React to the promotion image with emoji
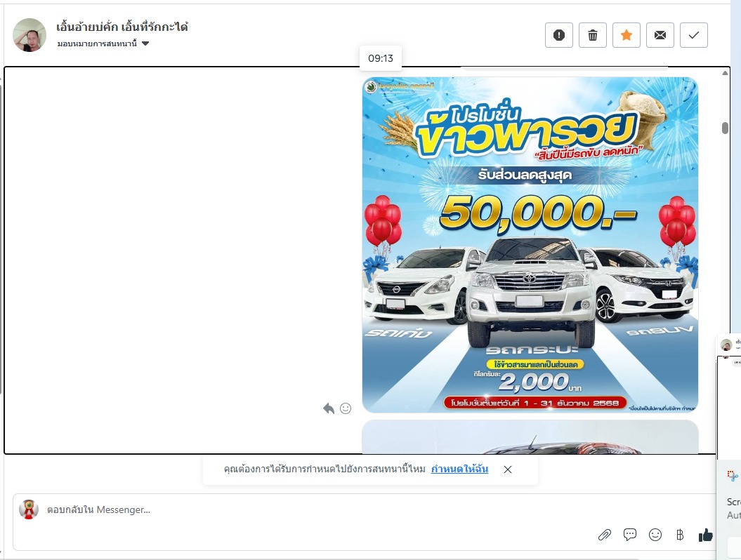The width and height of the screenshot is (741, 560). click(346, 408)
